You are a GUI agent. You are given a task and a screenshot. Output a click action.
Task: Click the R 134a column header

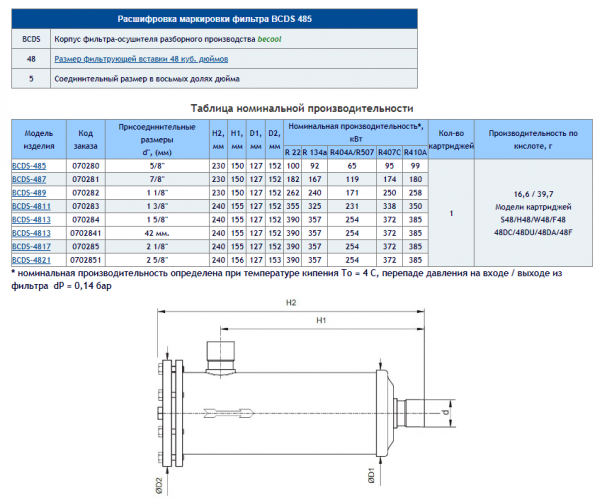point(314,152)
